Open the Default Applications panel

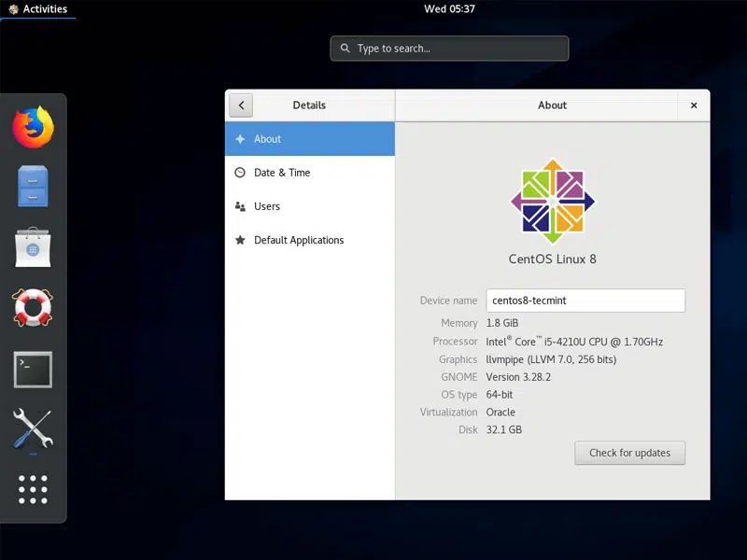click(310, 240)
